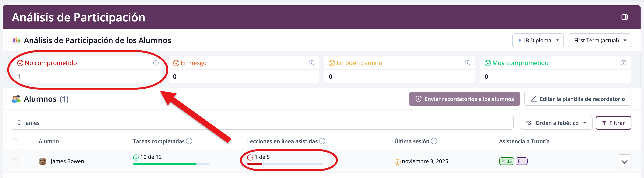Screen dimensions: 644x178
Task: Check the James Bowen row checkbox
Action: [x=15, y=161]
